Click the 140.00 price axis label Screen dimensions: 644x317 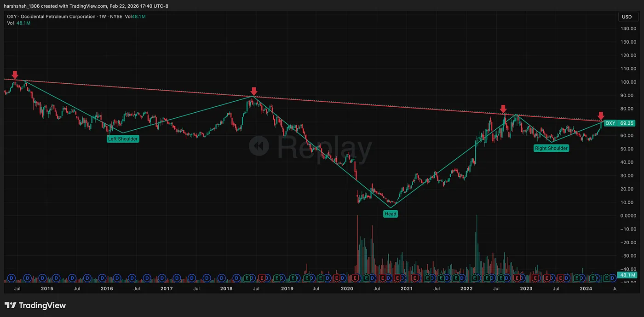[627, 29]
